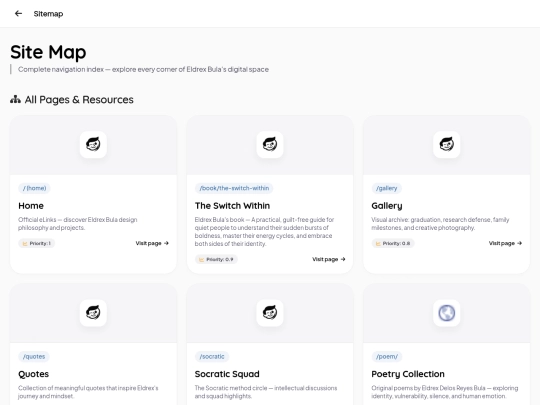Select the Home card title
Image resolution: width=540 pixels, height=405 pixels.
coord(31,206)
